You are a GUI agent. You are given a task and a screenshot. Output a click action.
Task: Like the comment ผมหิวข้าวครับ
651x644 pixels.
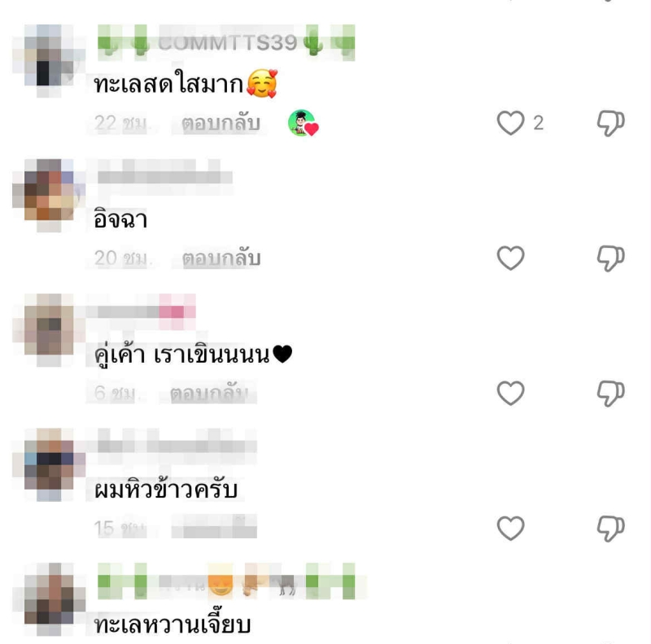[x=511, y=528]
